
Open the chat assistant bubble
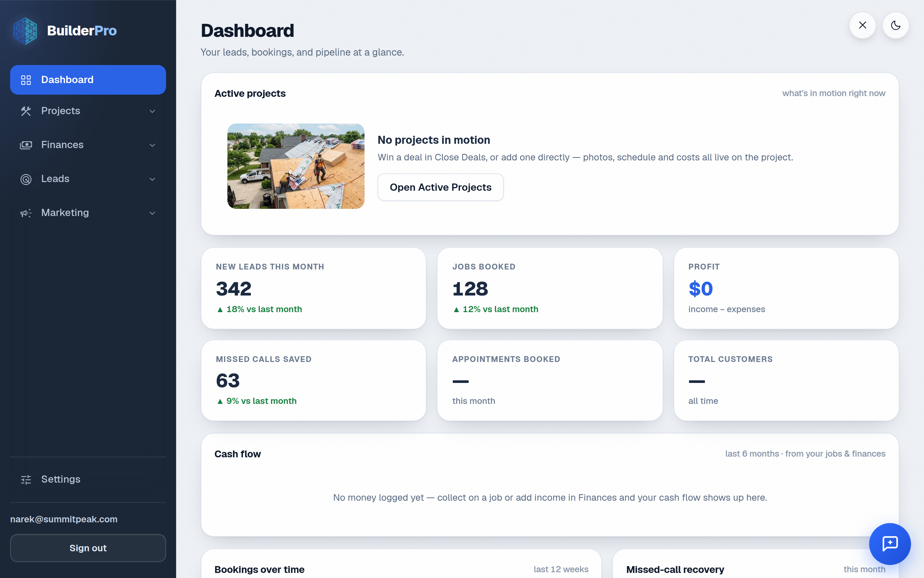click(x=890, y=544)
